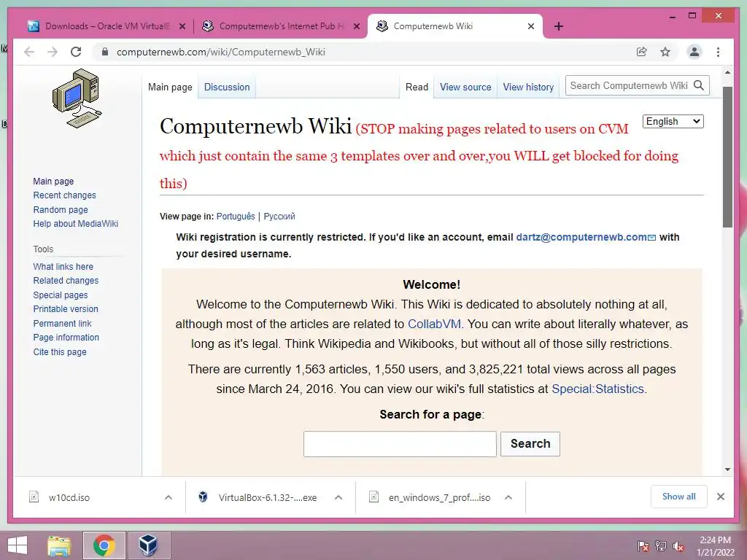747x560 pixels.
Task: View page in Português
Action: pyautogui.click(x=236, y=216)
